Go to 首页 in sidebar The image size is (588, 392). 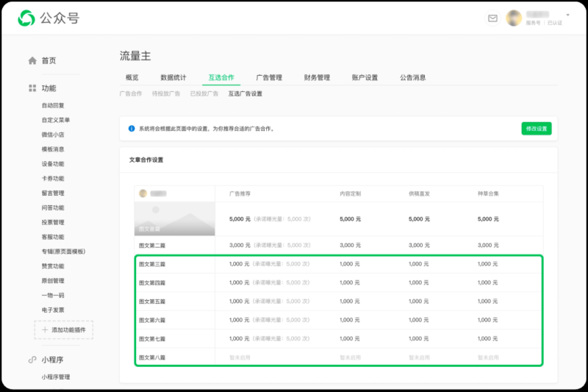(49, 60)
